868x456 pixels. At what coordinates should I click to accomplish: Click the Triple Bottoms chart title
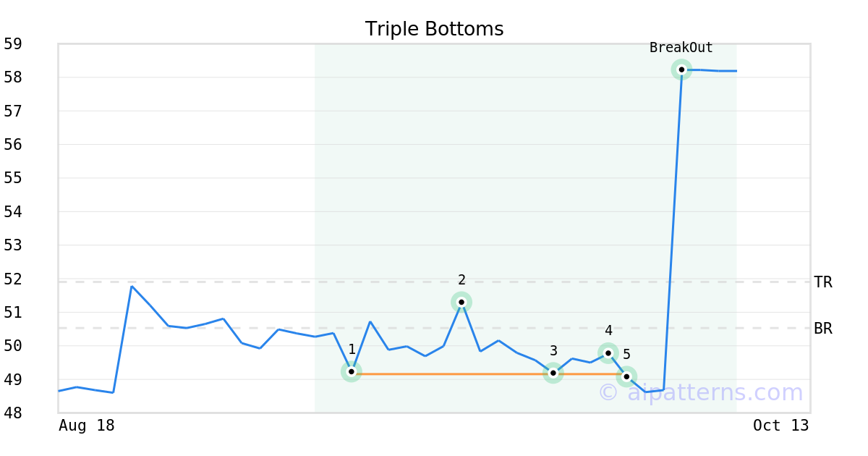[x=434, y=29]
